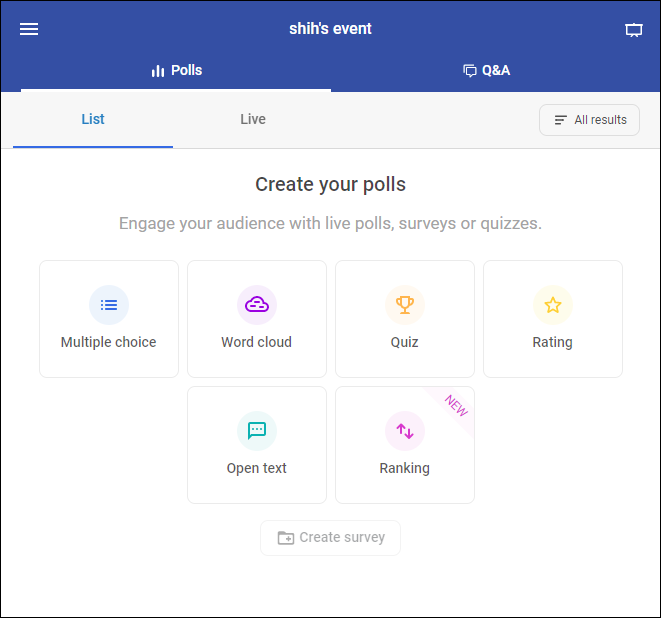The height and width of the screenshot is (618, 661).
Task: Create a Multiple choice poll
Action: (x=109, y=320)
